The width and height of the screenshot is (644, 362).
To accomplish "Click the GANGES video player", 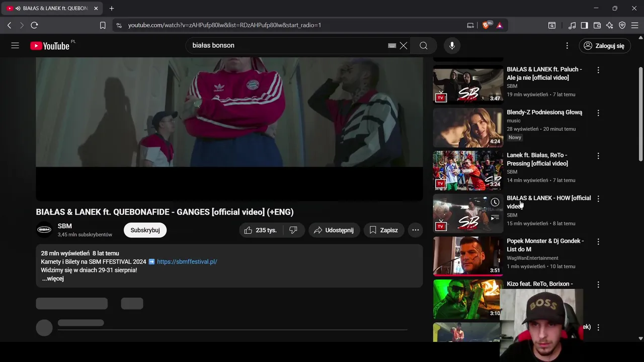I will pyautogui.click(x=229, y=129).
